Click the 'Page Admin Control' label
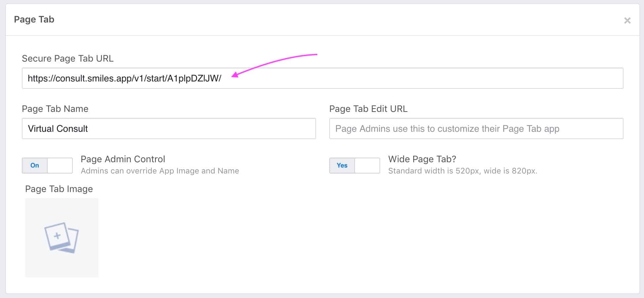The width and height of the screenshot is (644, 298). (x=123, y=159)
